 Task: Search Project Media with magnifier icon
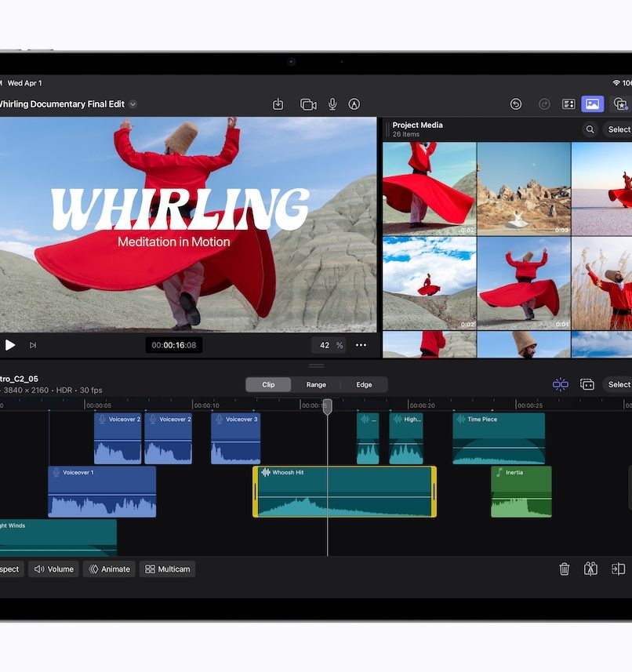(x=590, y=129)
